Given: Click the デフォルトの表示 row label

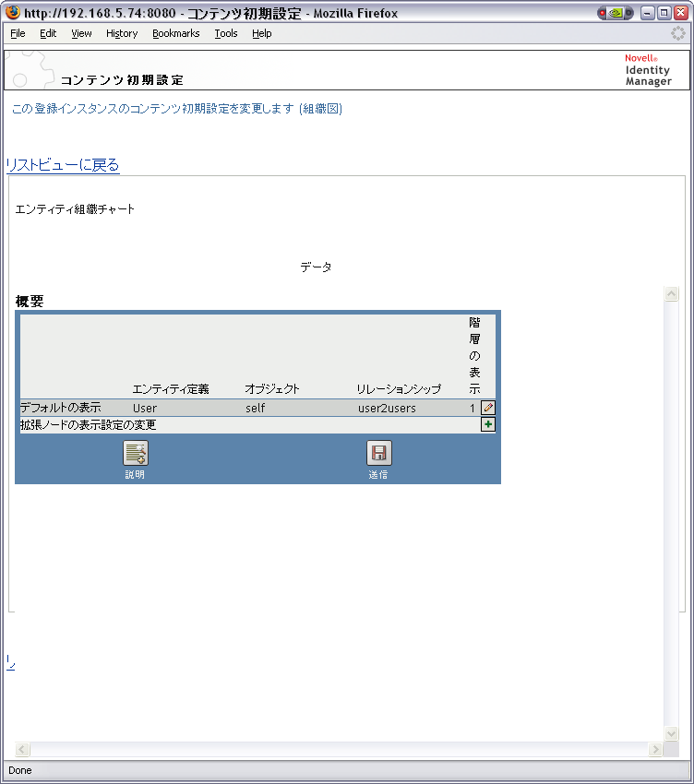Looking at the screenshot, I should 61,408.
